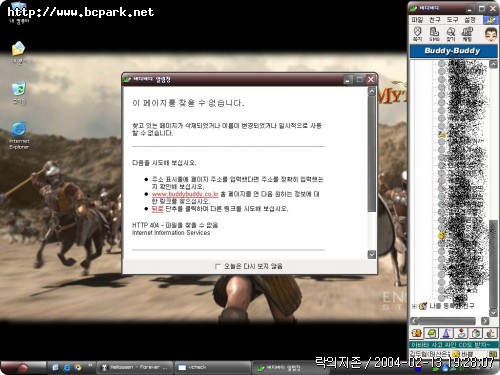The height and width of the screenshot is (375, 500).
Task: Click the fourth toolbar icon next to search
Action: pyautogui.click(x=467, y=34)
